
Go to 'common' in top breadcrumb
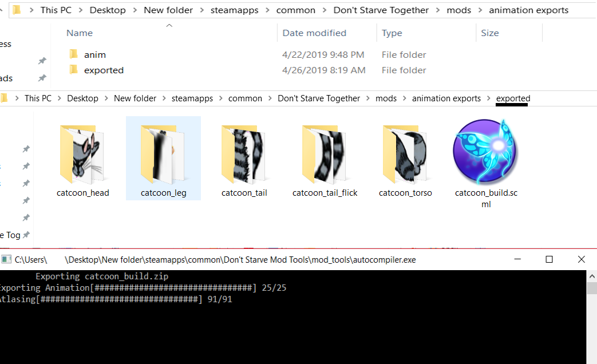pyautogui.click(x=295, y=10)
